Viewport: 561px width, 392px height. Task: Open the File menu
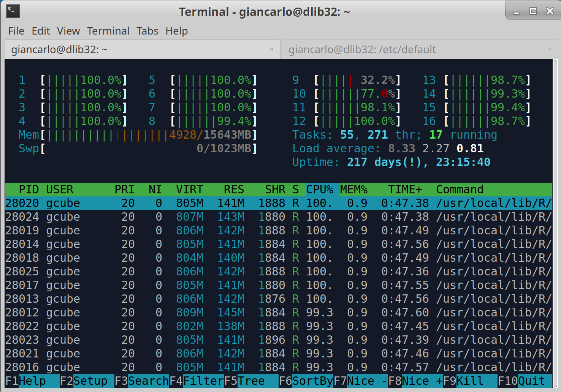point(16,31)
